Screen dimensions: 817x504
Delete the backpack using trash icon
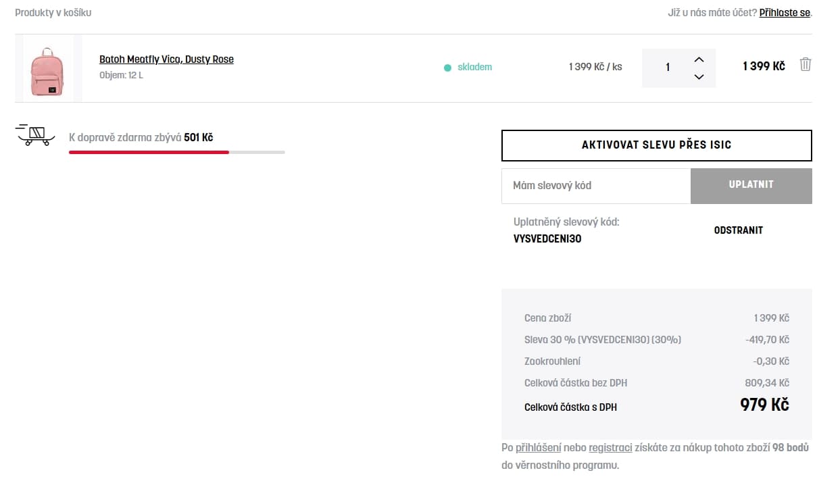805,65
